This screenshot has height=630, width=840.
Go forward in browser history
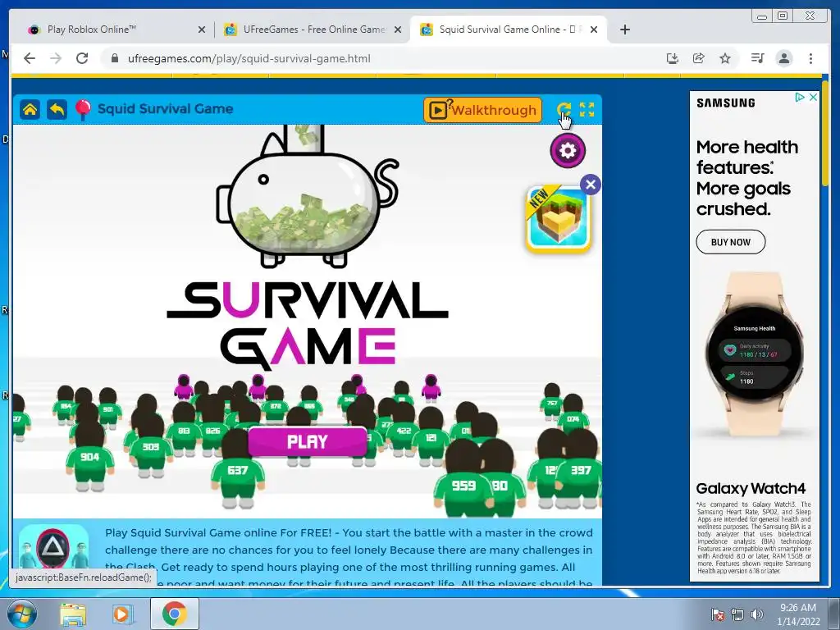coord(56,58)
